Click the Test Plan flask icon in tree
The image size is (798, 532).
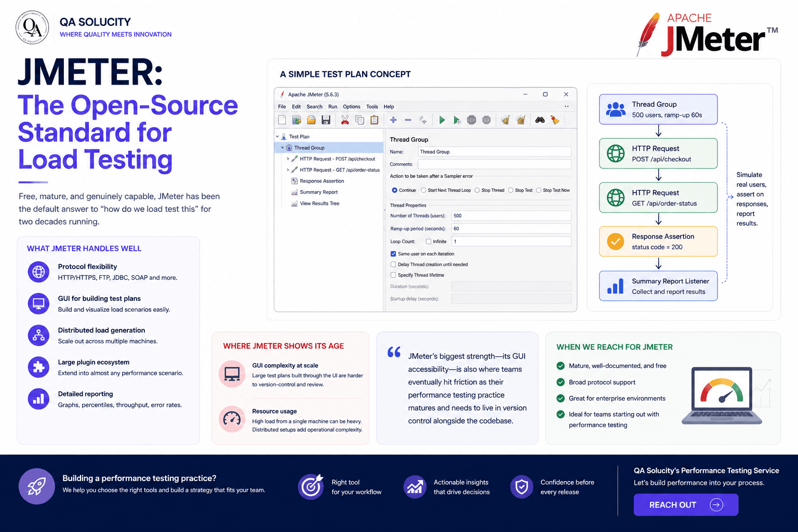(284, 137)
